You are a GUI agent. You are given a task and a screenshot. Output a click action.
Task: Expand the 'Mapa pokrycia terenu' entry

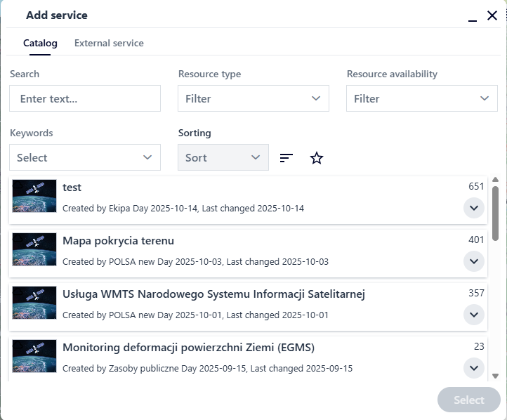[x=474, y=261]
